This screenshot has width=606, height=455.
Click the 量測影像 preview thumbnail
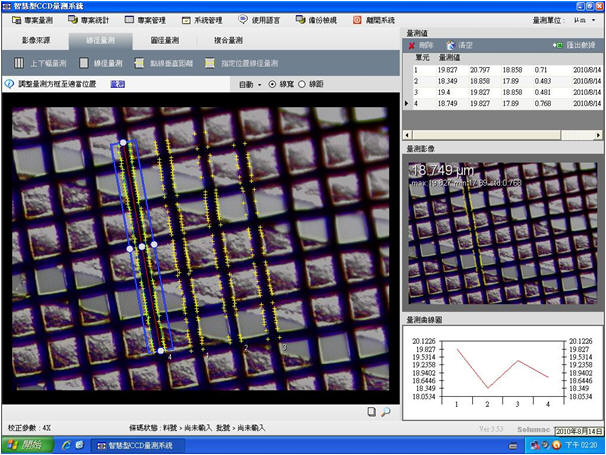coord(503,233)
